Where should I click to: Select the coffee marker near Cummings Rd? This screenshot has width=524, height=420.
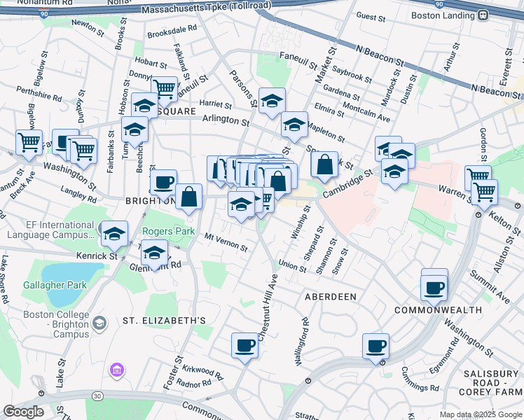click(375, 346)
